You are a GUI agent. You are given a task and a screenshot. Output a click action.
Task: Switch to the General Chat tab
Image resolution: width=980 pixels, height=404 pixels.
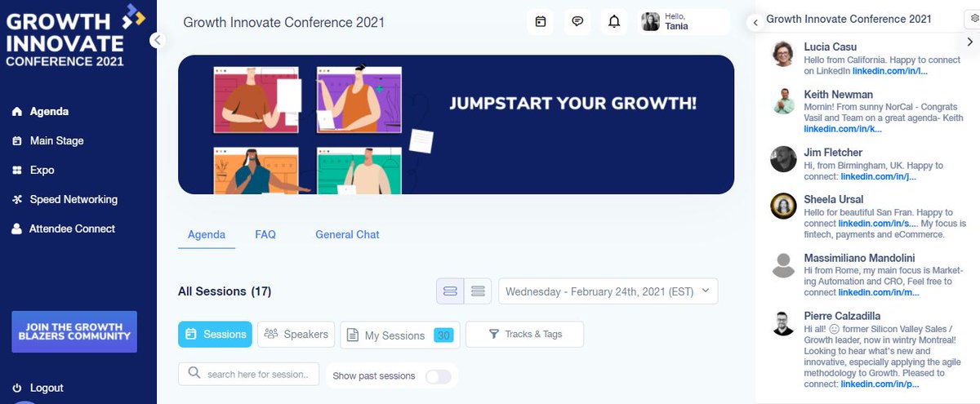[347, 235]
